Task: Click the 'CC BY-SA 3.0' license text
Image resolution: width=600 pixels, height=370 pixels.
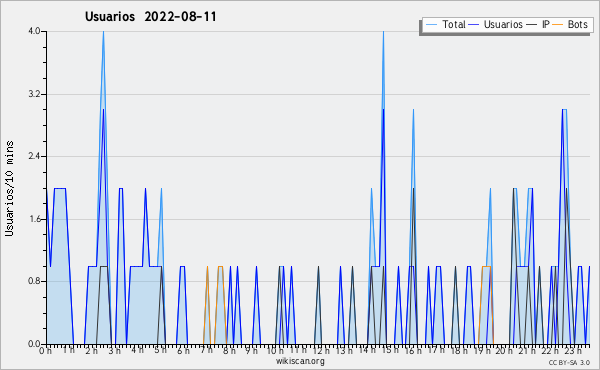Action: pyautogui.click(x=569, y=363)
